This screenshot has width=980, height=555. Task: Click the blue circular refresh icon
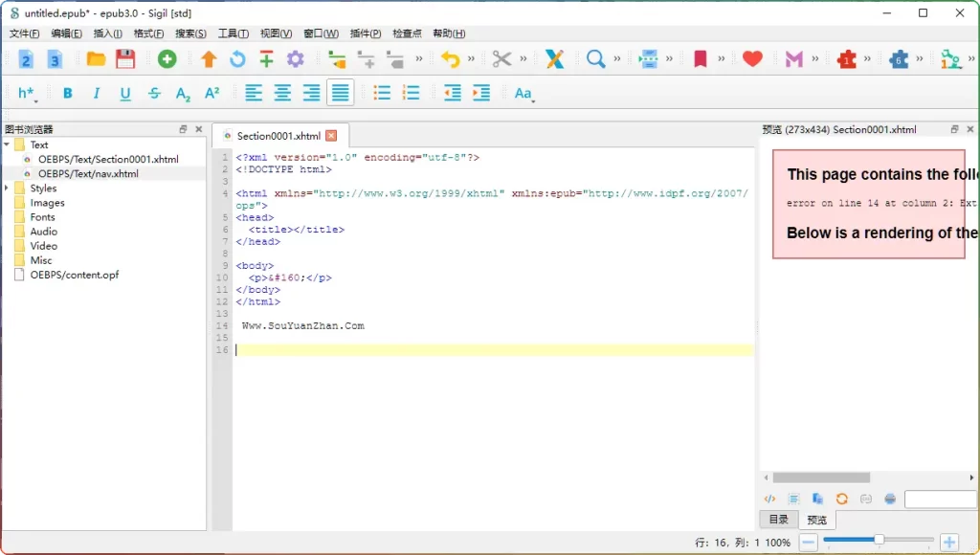pyautogui.click(x=237, y=59)
